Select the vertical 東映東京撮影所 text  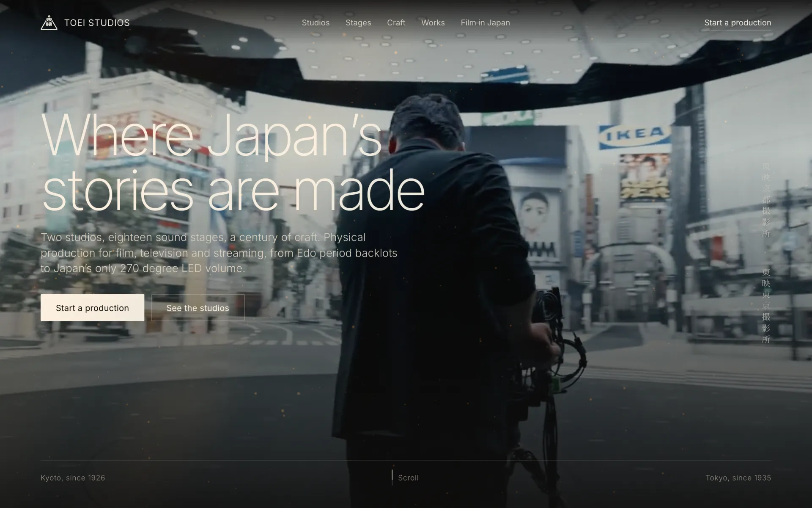click(x=766, y=306)
